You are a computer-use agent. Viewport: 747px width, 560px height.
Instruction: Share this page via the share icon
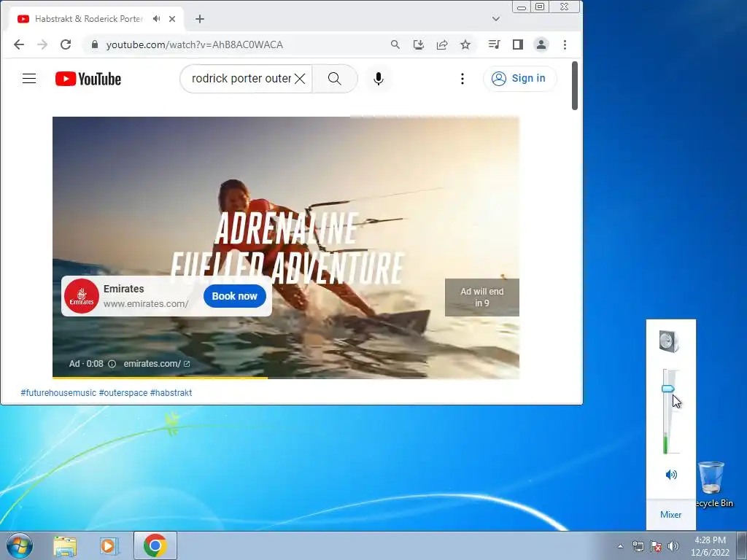tap(442, 44)
